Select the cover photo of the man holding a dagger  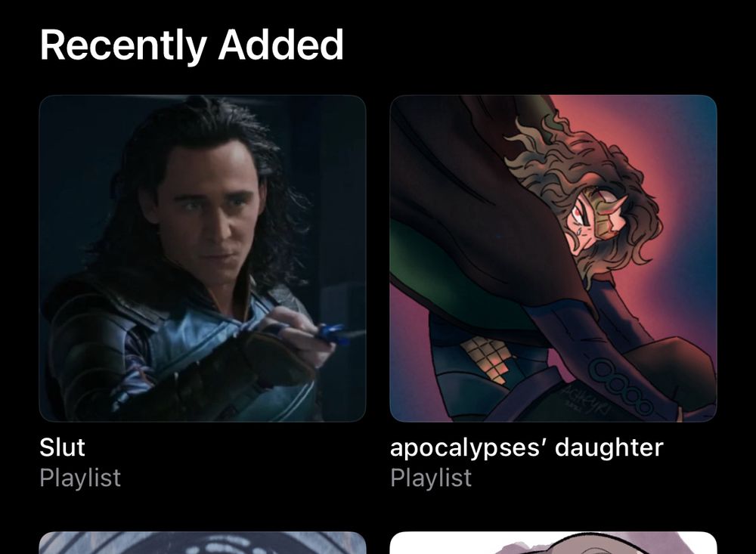pyautogui.click(x=203, y=258)
